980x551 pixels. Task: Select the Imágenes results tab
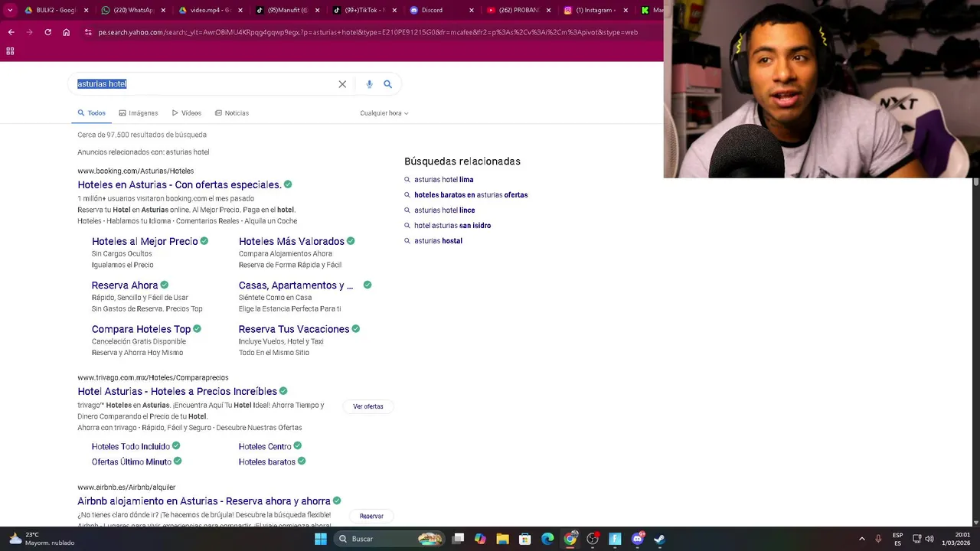coord(139,112)
